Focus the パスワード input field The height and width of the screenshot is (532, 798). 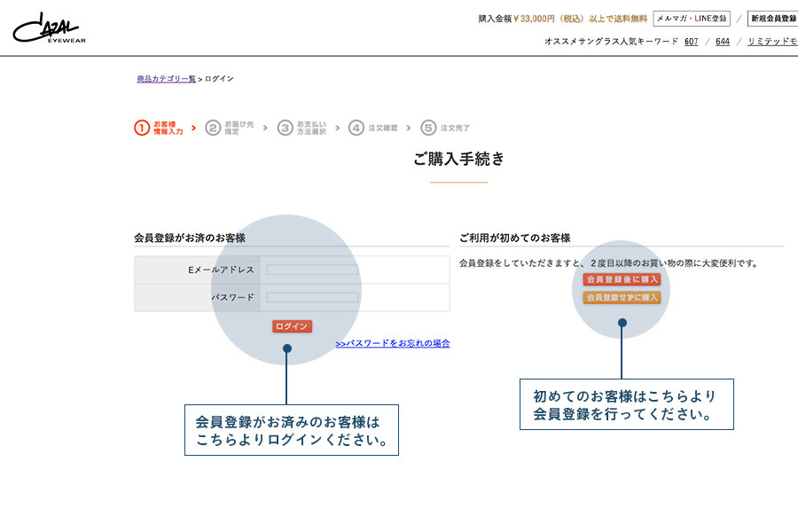coord(312,297)
